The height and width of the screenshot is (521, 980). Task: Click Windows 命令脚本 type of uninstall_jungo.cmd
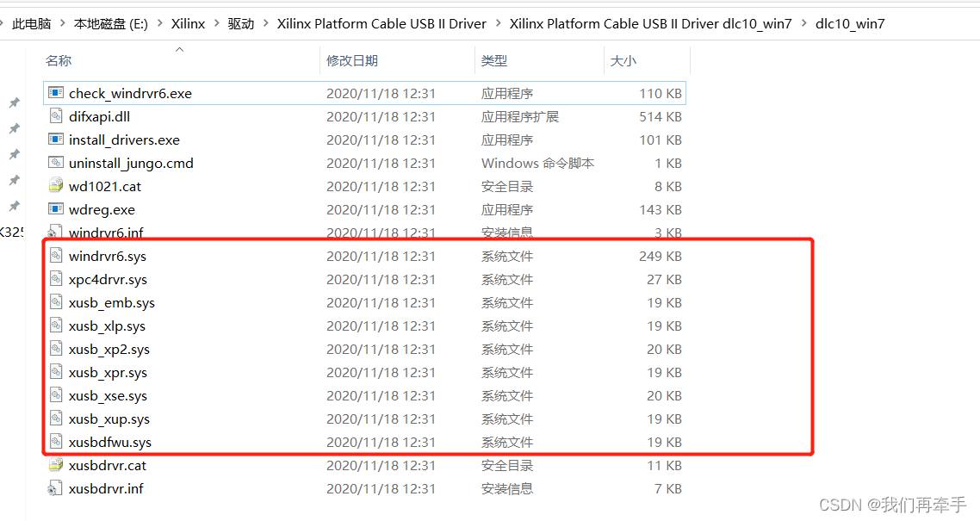pos(537,164)
